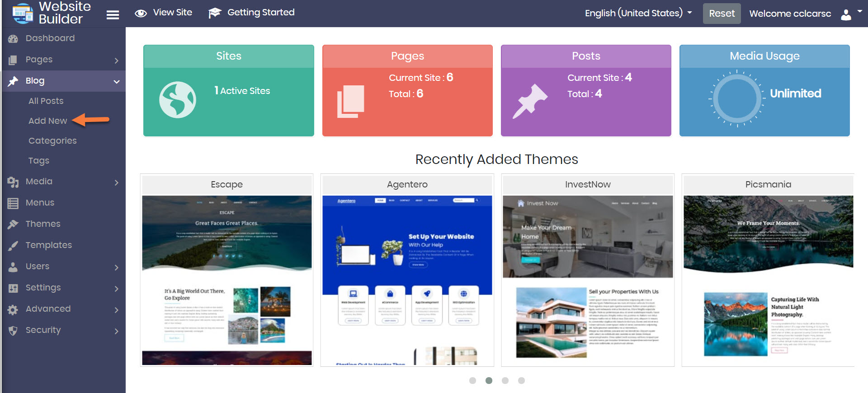Open the English (United States) language dropdown
Image resolution: width=868 pixels, height=393 pixels.
click(x=638, y=13)
